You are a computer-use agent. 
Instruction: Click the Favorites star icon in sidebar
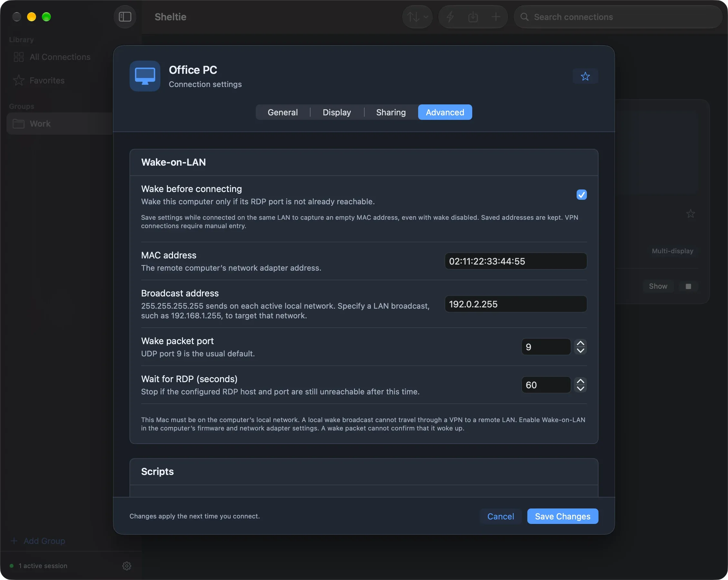coord(19,81)
